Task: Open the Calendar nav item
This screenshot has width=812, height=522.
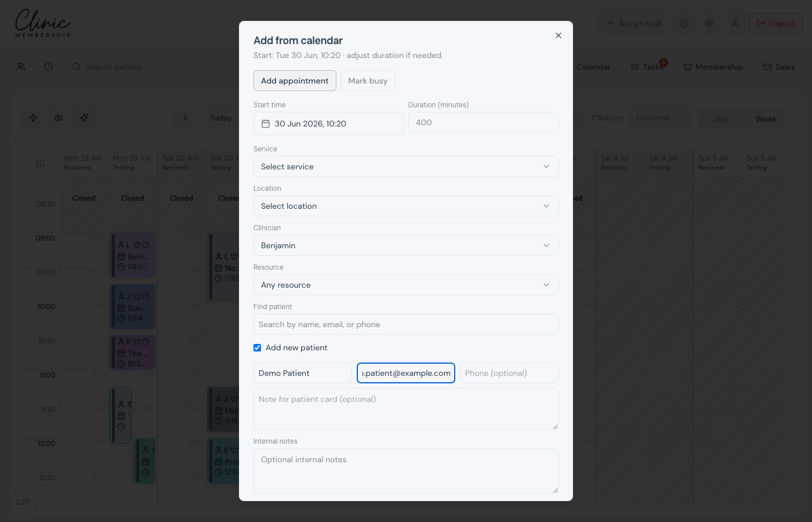Action: pyautogui.click(x=593, y=67)
